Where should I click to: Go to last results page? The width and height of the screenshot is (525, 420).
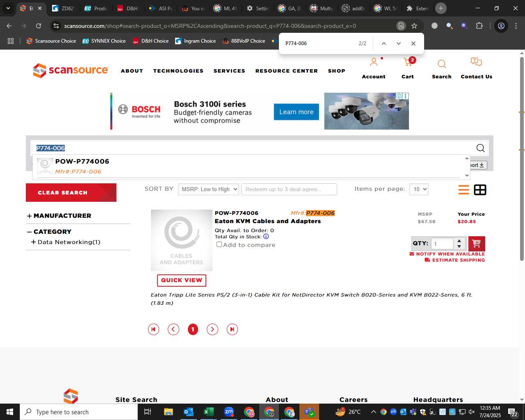[232, 329]
